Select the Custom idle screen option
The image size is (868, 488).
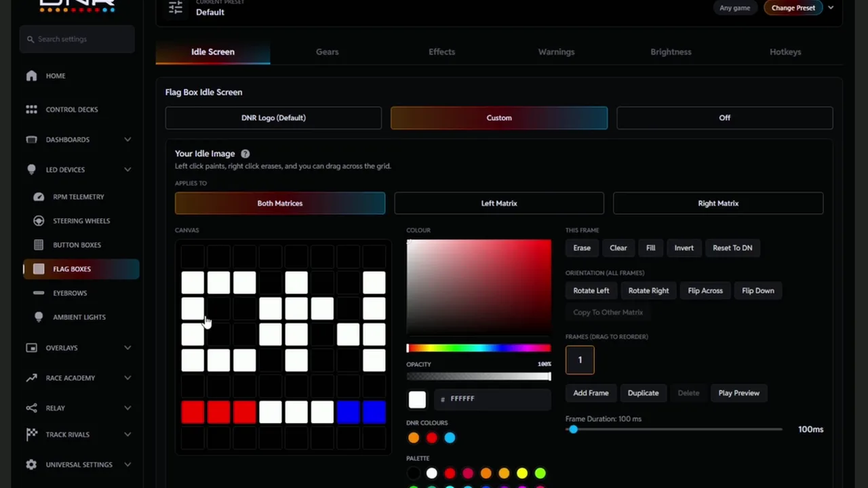[x=499, y=118]
